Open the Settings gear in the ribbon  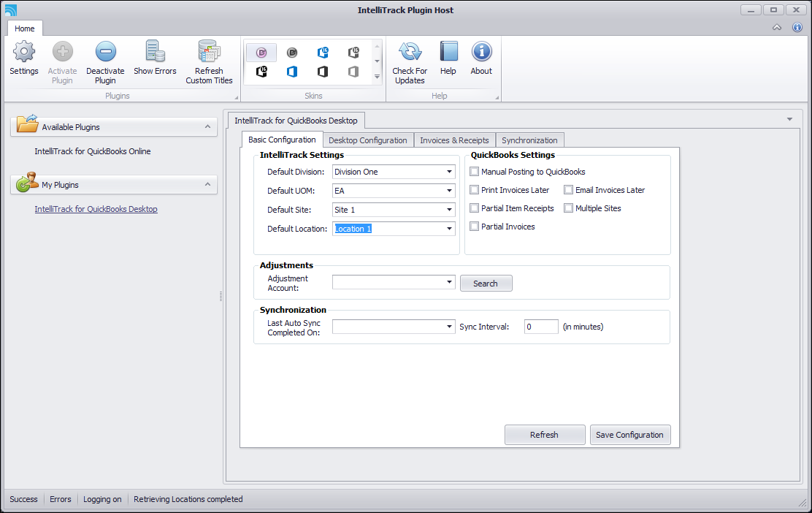click(x=24, y=58)
